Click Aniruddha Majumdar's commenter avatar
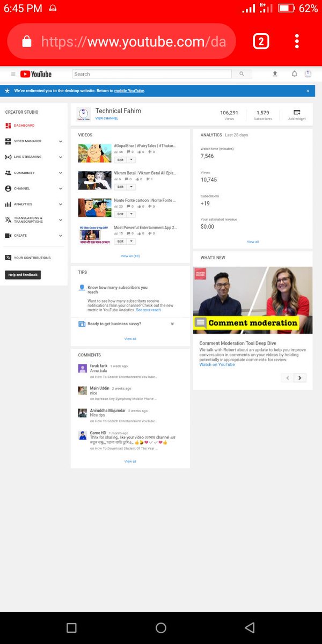This screenshot has width=322, height=644. pos(83,413)
